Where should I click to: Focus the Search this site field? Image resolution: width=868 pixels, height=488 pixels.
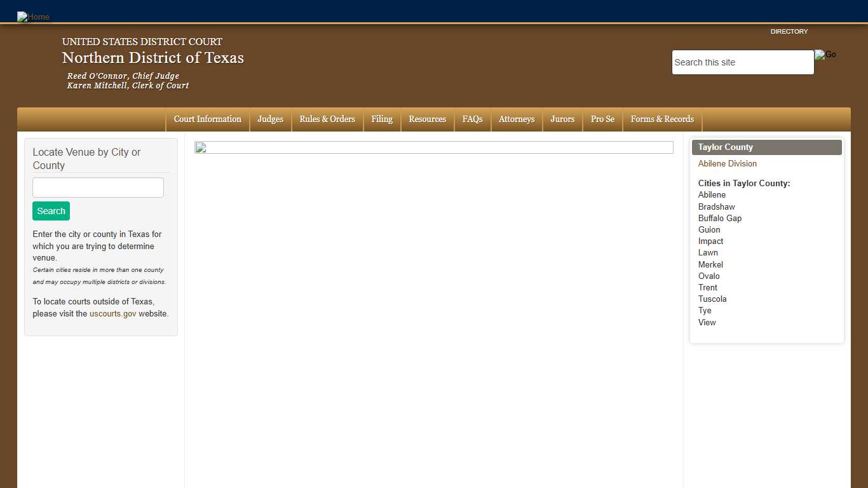point(742,62)
